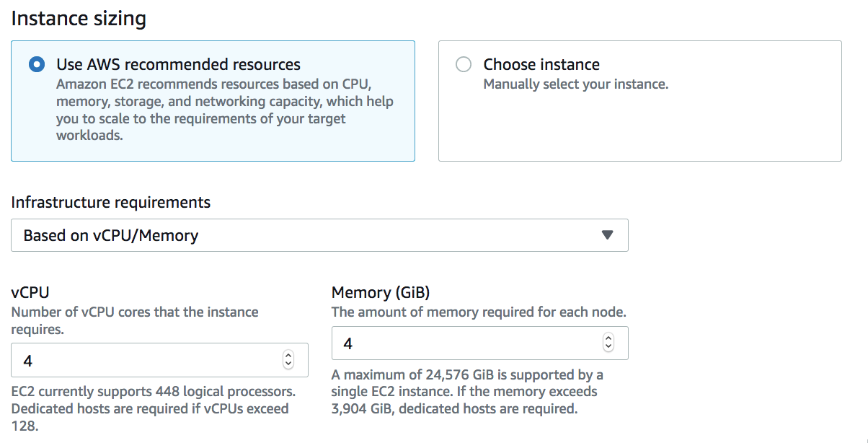This screenshot has width=868, height=443.
Task: Open the Infrastructure requirements dropdown
Action: coord(319,235)
